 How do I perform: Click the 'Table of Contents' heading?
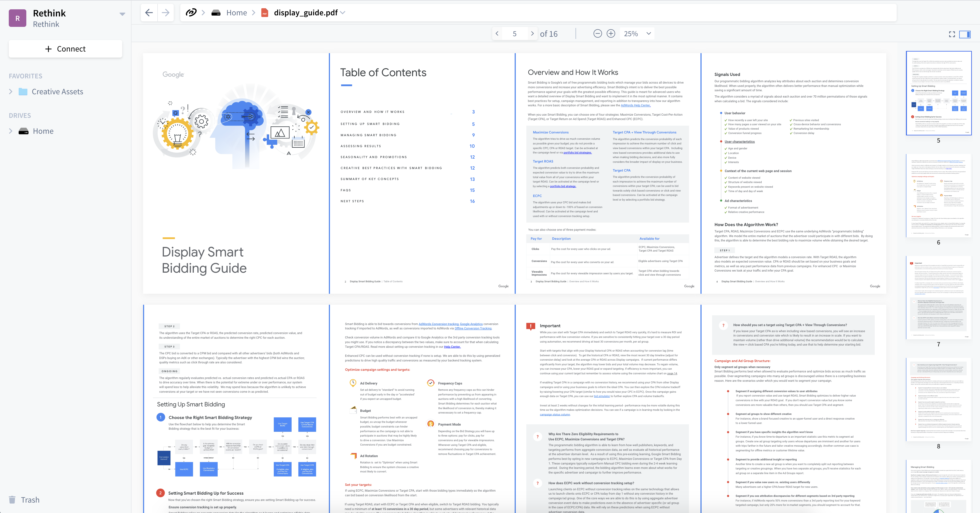pyautogui.click(x=383, y=73)
